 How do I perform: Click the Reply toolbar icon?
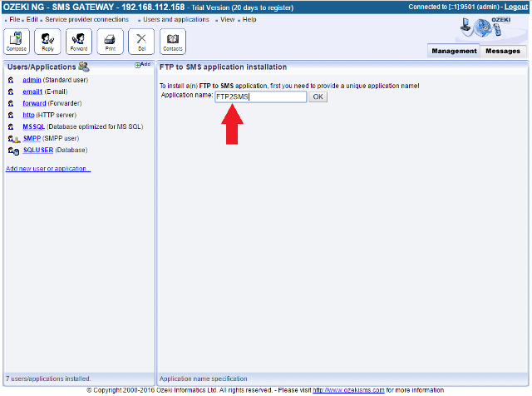(x=47, y=42)
